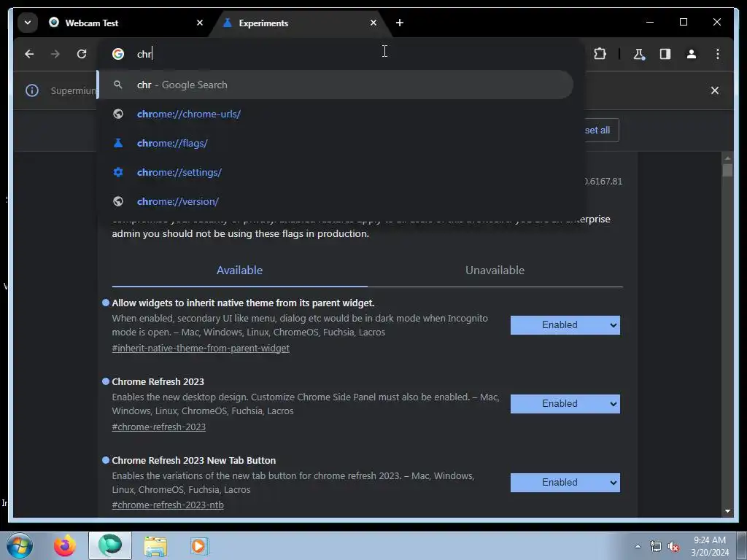
Task: Reload the current page
Action: pyautogui.click(x=82, y=54)
